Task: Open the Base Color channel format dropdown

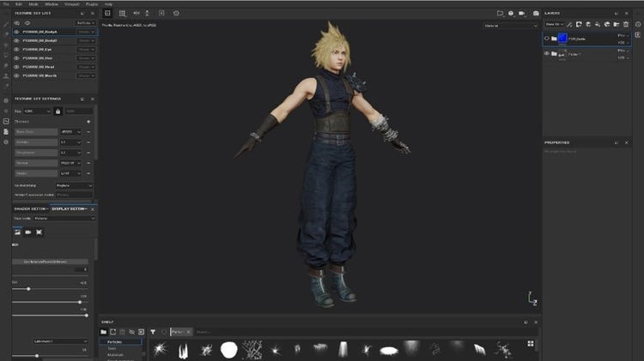Action: 70,132
